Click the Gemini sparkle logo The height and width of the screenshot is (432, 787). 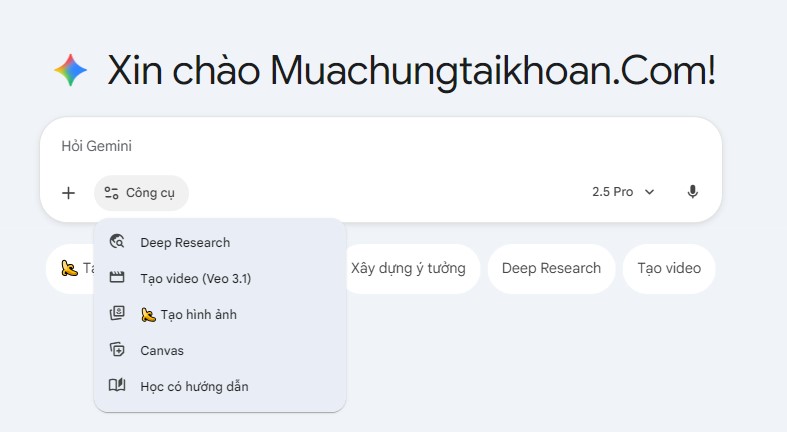pyautogui.click(x=71, y=70)
